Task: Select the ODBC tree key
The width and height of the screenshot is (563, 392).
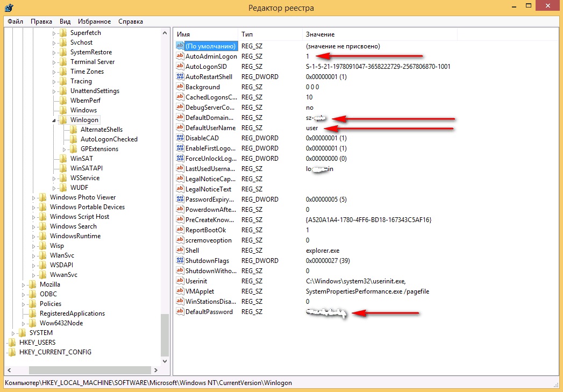Action: 48,294
